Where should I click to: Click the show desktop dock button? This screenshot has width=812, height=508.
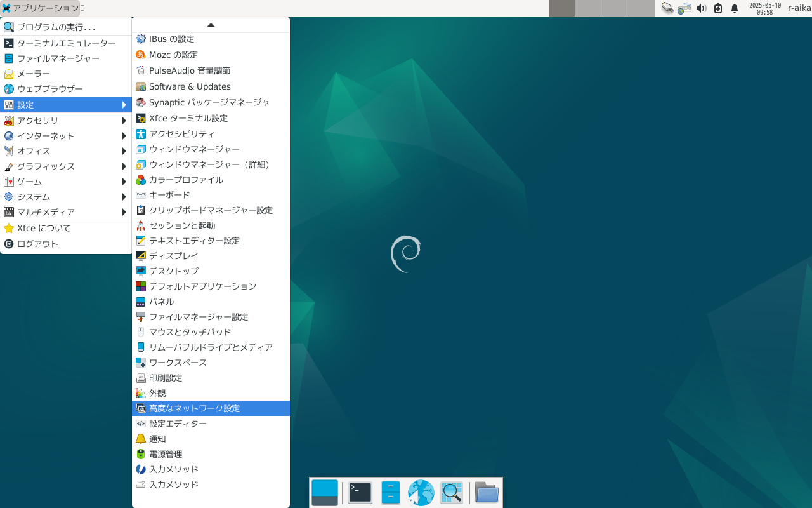[x=325, y=493]
